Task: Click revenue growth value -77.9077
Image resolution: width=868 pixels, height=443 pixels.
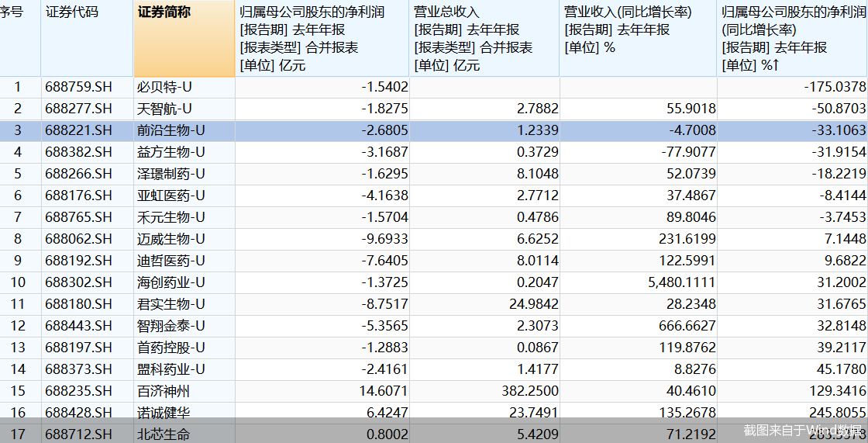Action: point(688,152)
